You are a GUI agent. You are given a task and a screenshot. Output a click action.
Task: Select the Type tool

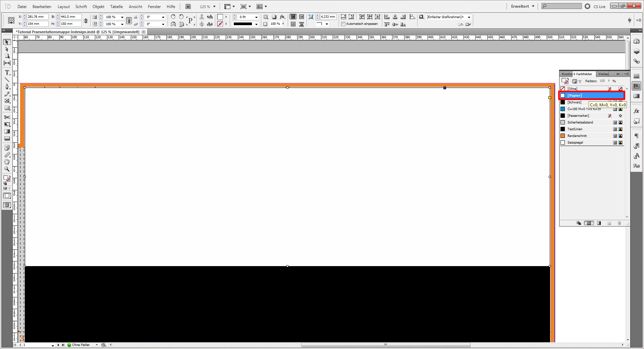(x=7, y=72)
